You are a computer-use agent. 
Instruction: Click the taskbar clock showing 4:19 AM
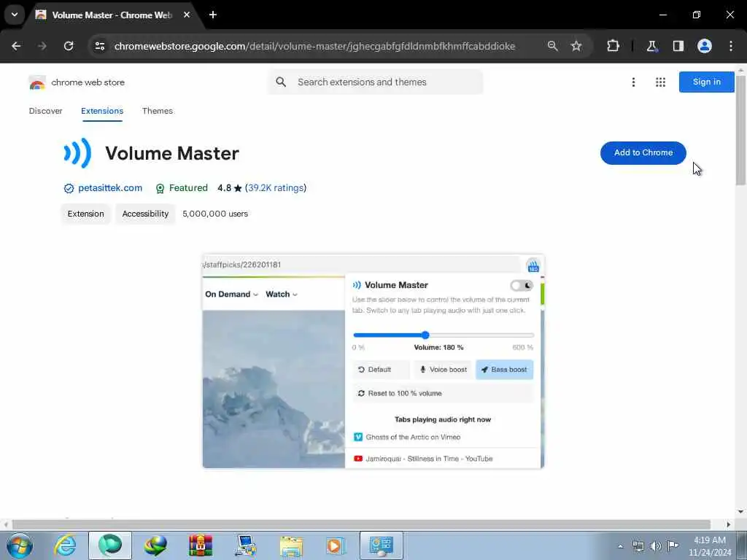pos(710,546)
